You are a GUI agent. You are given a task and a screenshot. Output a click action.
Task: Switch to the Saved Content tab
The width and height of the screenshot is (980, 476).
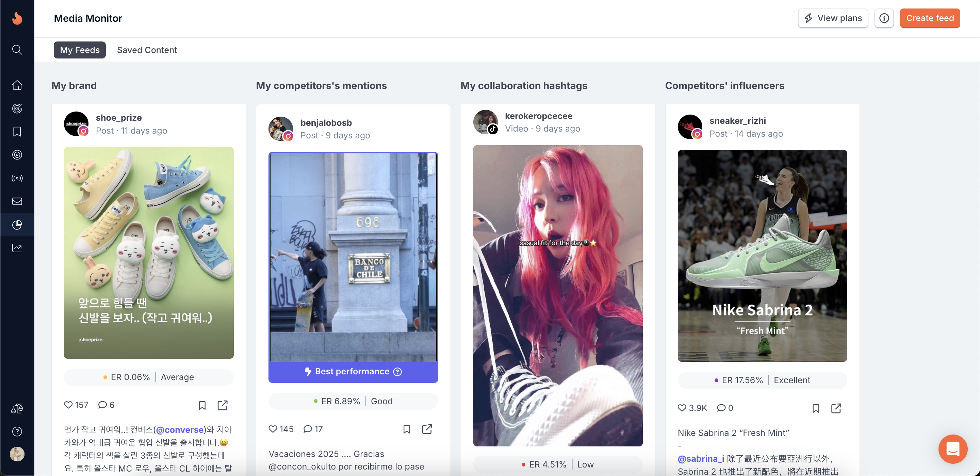[147, 50]
